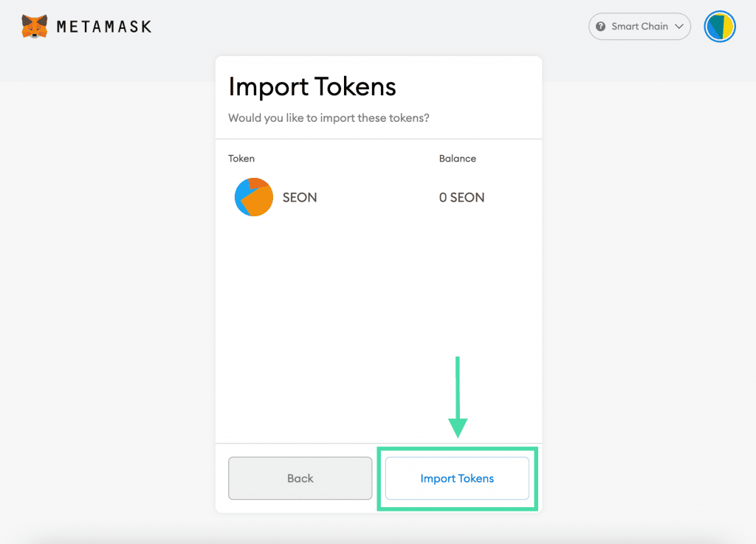Click the network help question mark icon
This screenshot has width=756, height=544.
pos(600,27)
